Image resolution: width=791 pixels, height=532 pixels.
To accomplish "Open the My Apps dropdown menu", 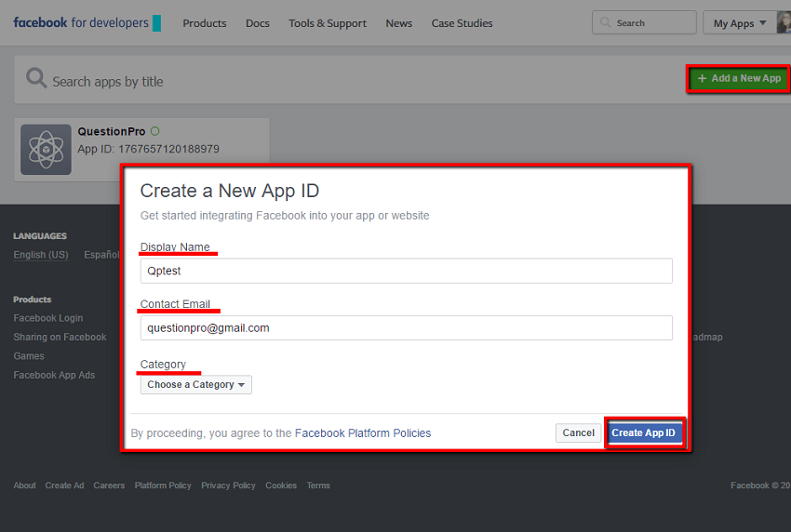I will [x=740, y=23].
